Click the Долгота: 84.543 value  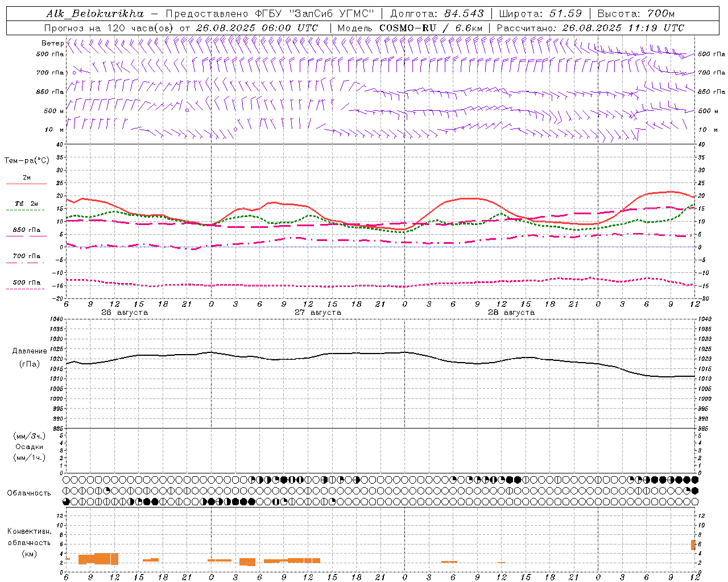437,14
